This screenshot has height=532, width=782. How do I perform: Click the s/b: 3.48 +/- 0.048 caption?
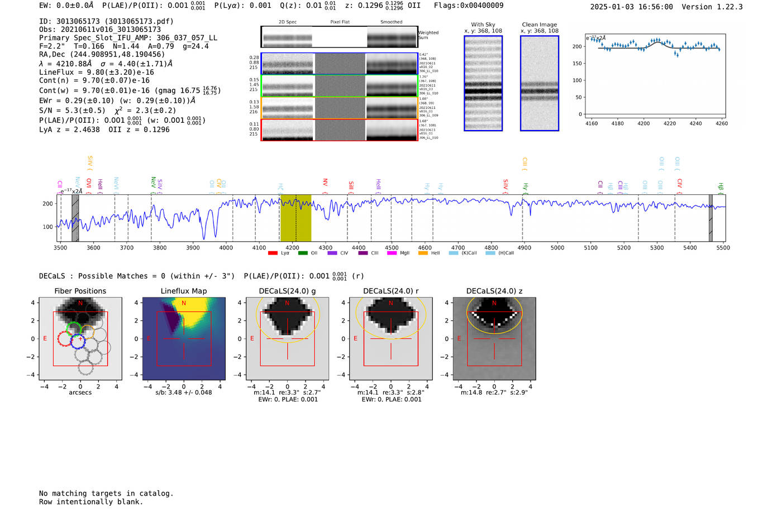tap(184, 392)
